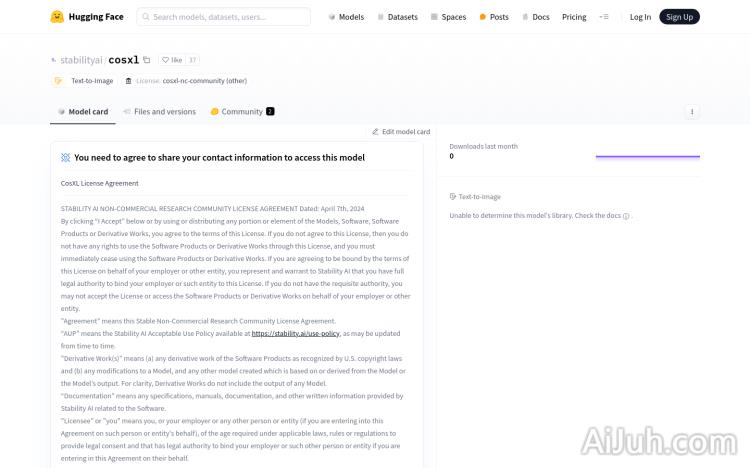Open the stability.ai/use-policy link
This screenshot has width=750, height=468.
[295, 334]
